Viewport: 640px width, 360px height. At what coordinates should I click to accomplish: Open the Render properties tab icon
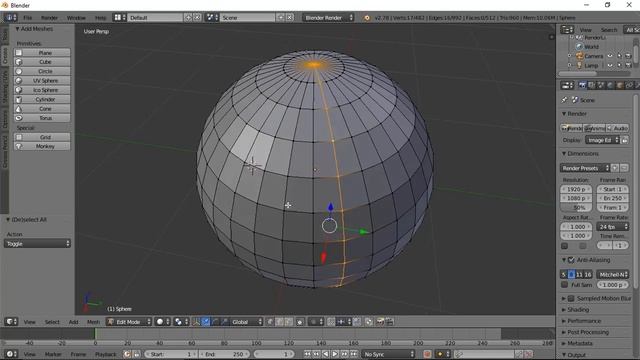pos(582,85)
